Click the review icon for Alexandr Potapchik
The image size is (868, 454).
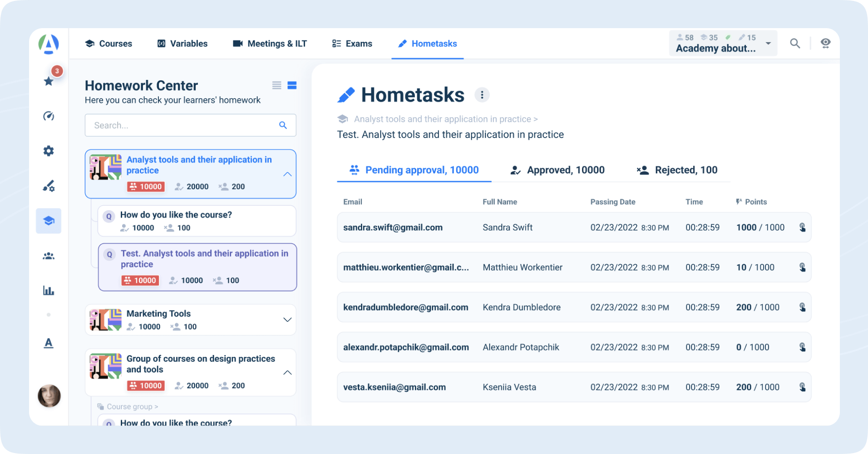pyautogui.click(x=802, y=347)
